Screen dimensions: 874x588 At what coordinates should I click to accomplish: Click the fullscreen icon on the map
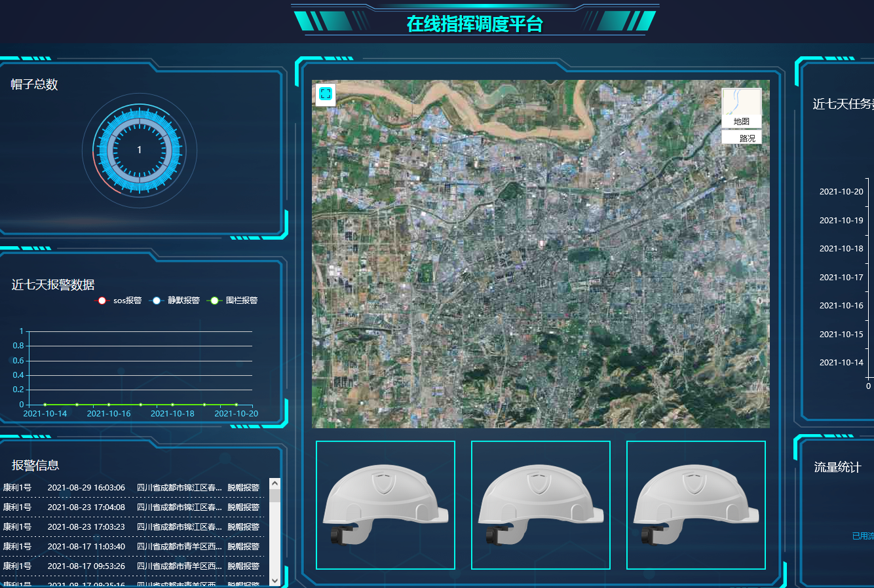pos(326,94)
